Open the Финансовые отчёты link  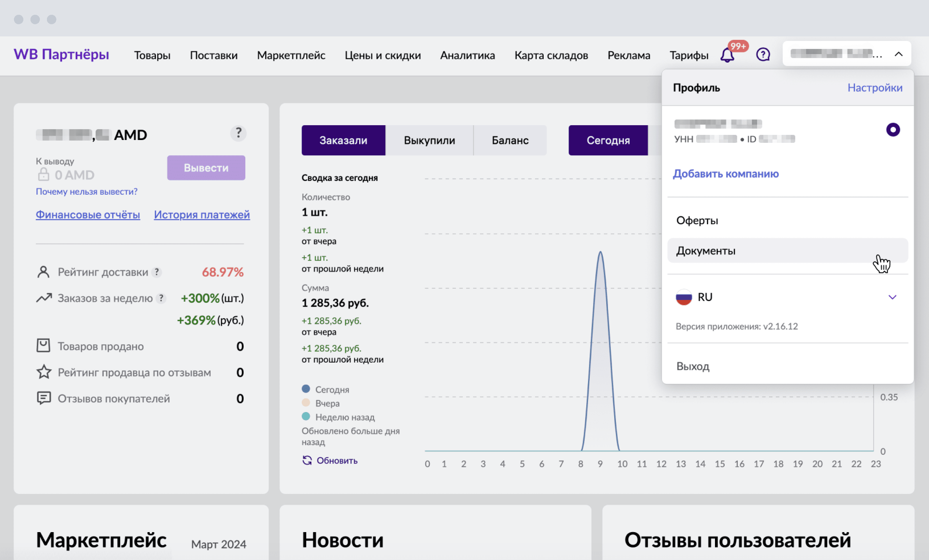[88, 215]
